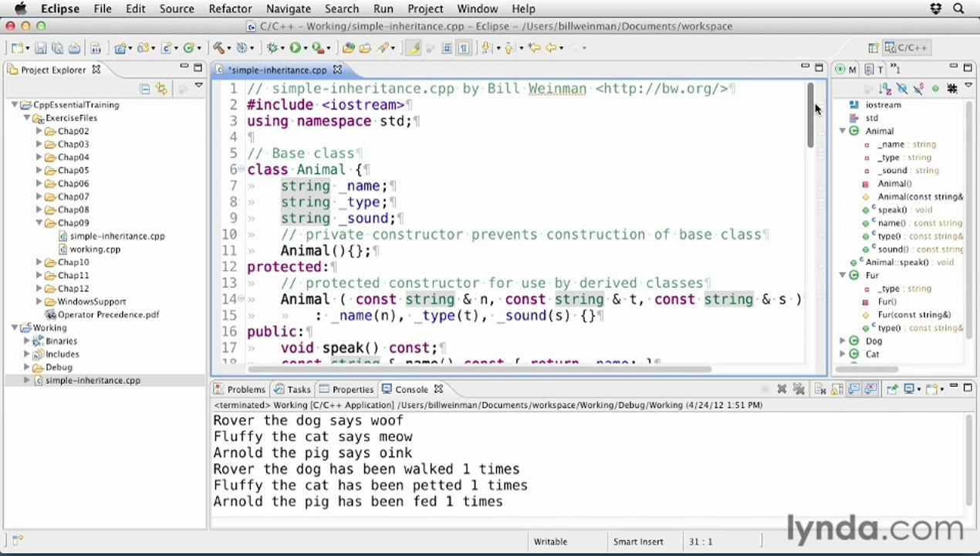Collapse the Animal class in Outline

click(x=842, y=131)
